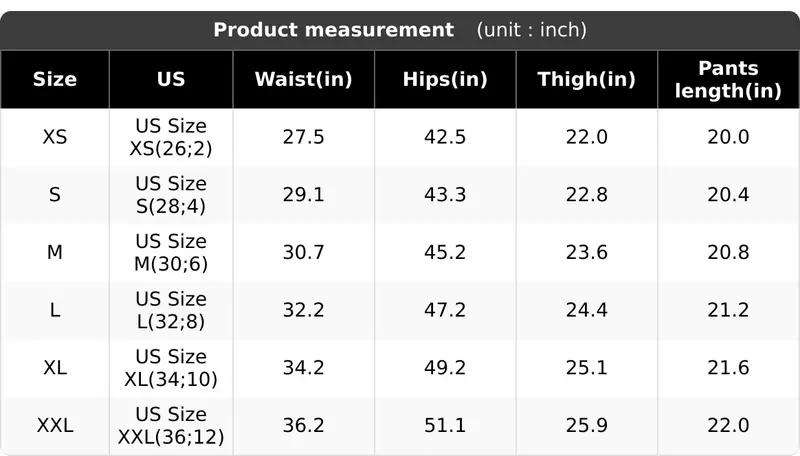The height and width of the screenshot is (456, 800).
Task: Select the Hips(in) column header
Action: pyautogui.click(x=445, y=79)
